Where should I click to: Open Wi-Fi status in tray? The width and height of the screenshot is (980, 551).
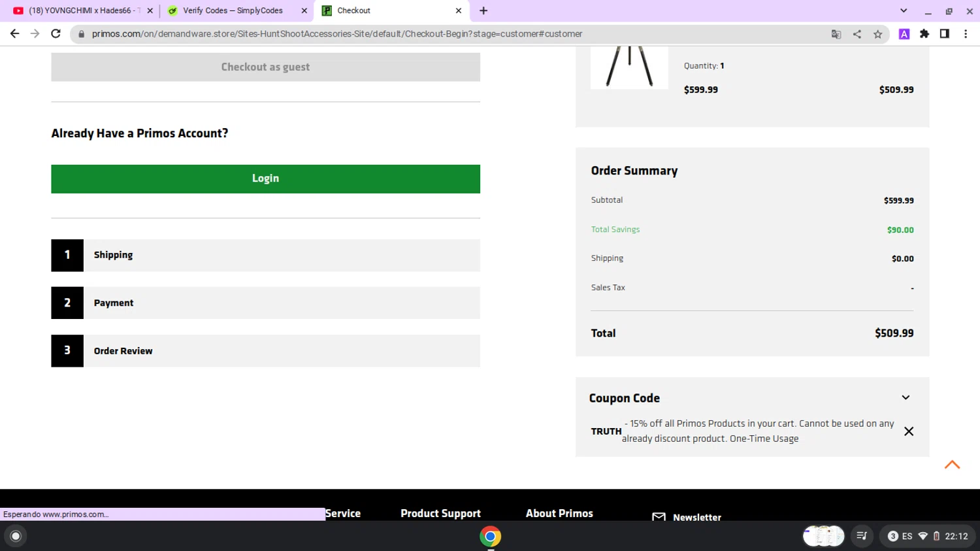923,537
